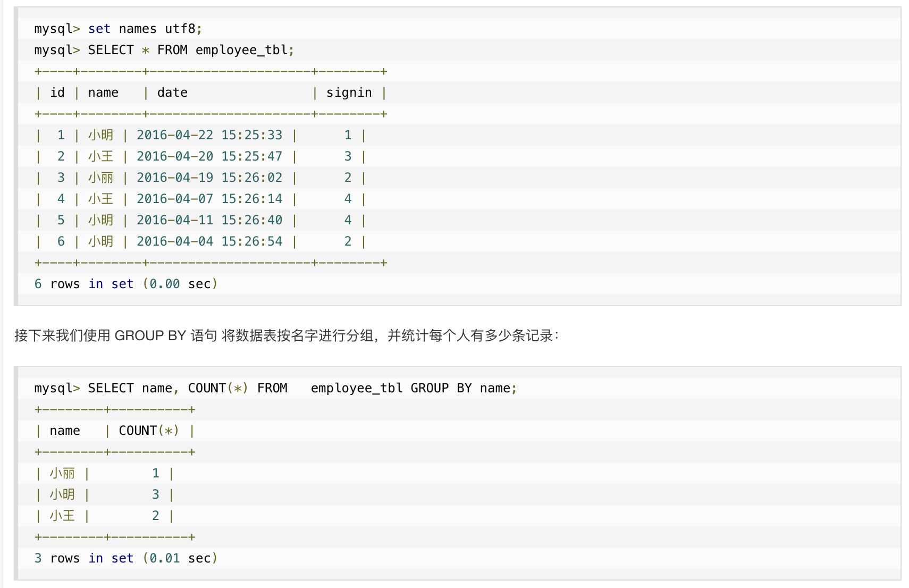Click the 'date' column header in first table

pos(172,93)
